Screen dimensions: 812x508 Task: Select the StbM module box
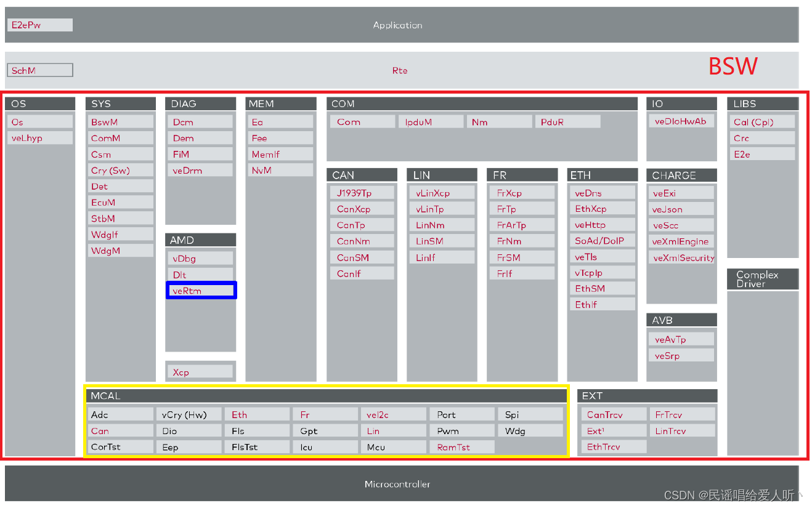(x=121, y=218)
